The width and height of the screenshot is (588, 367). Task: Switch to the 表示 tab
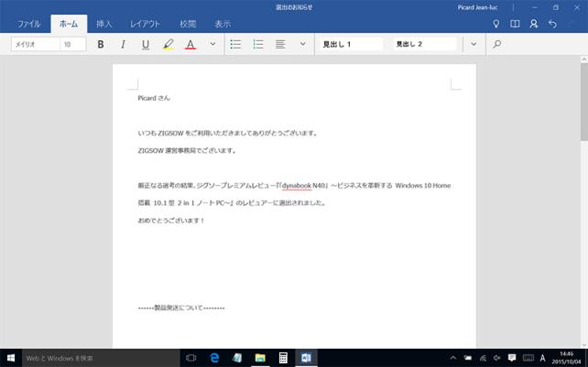(223, 24)
